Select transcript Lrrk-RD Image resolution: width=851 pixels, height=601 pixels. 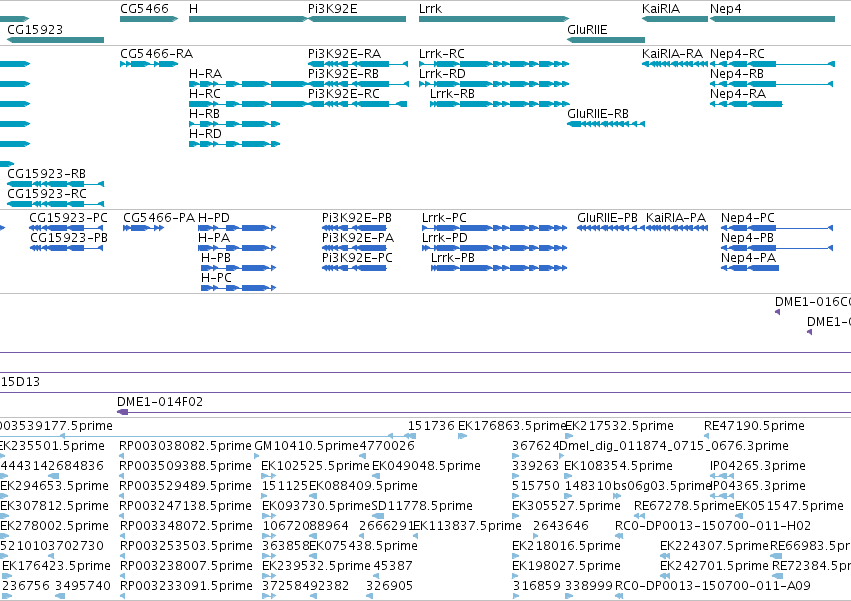494,84
